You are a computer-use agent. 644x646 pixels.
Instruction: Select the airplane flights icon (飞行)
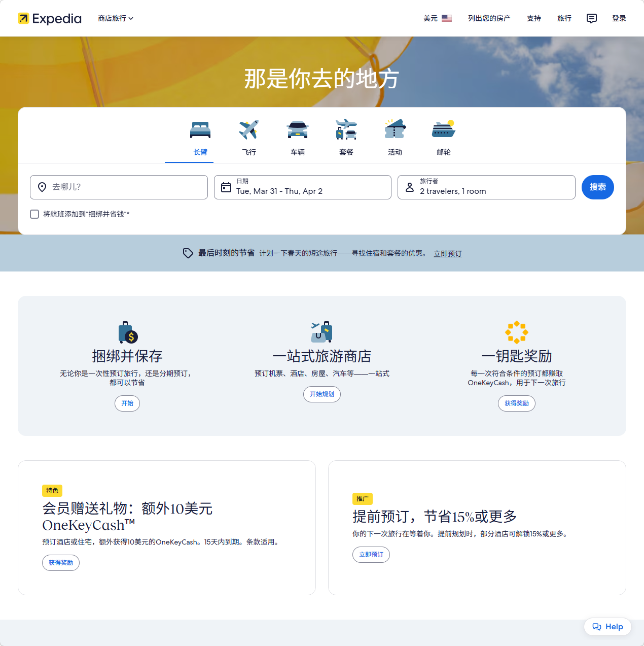[248, 130]
